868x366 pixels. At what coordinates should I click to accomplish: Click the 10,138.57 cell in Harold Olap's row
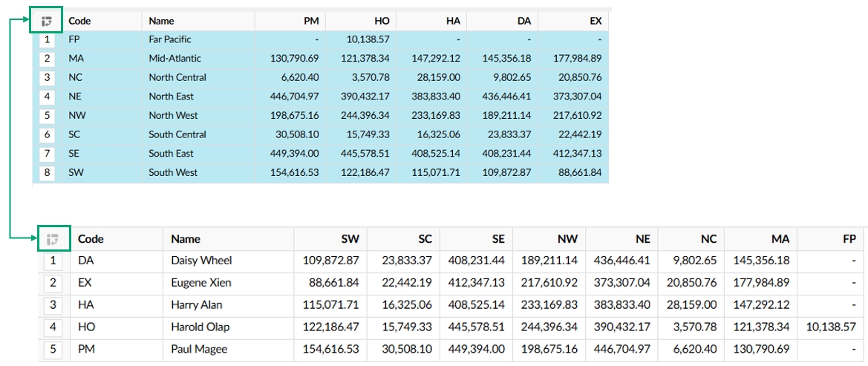click(830, 327)
